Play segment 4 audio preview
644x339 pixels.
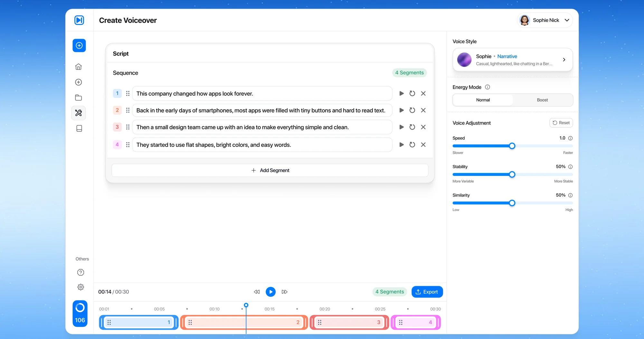click(402, 145)
